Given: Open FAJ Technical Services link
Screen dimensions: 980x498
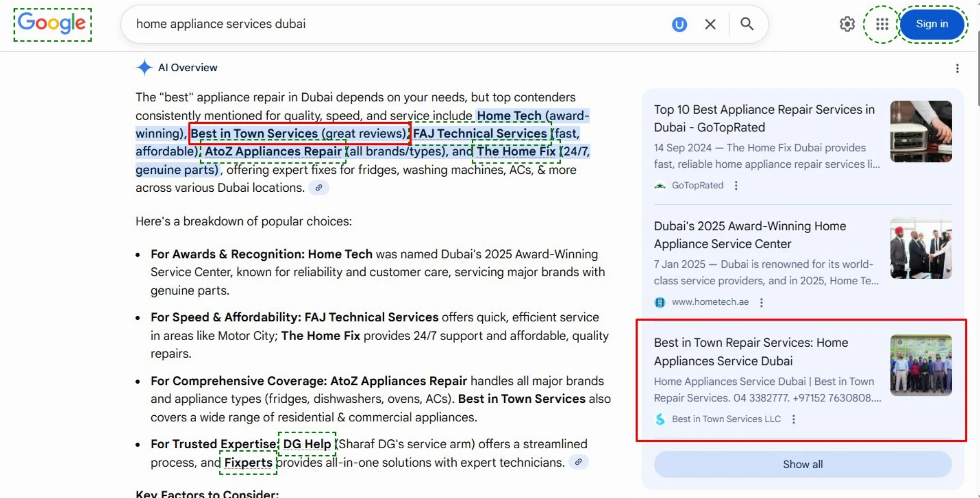Looking at the screenshot, I should (480, 133).
